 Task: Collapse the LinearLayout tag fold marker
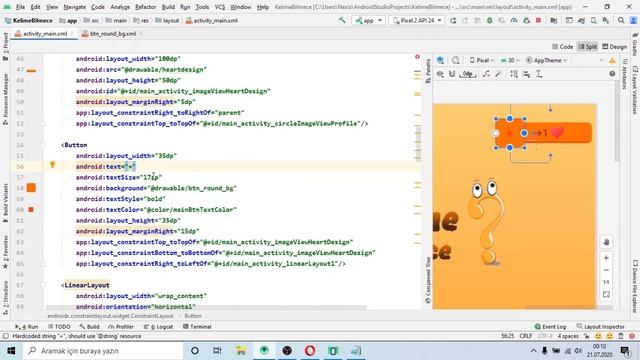tap(43, 285)
